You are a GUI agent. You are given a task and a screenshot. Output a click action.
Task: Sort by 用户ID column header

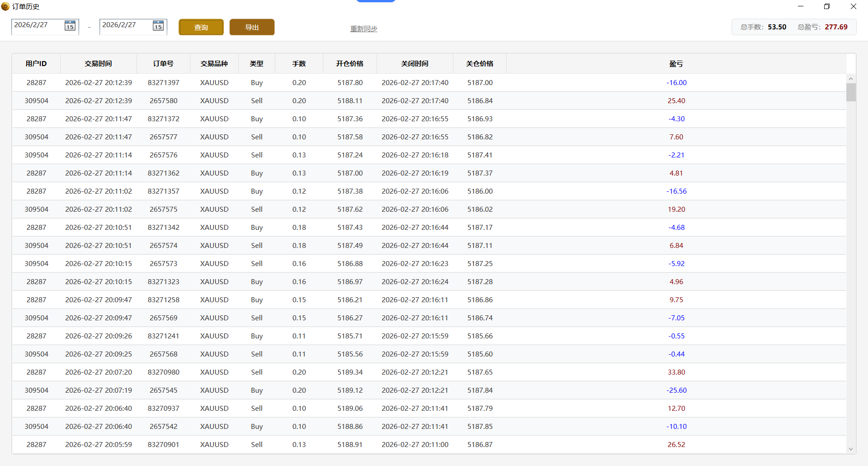point(36,64)
